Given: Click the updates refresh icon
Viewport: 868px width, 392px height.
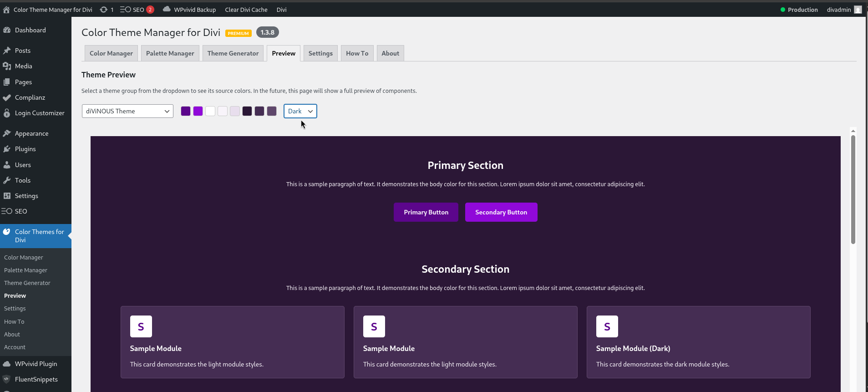Looking at the screenshot, I should 104,10.
